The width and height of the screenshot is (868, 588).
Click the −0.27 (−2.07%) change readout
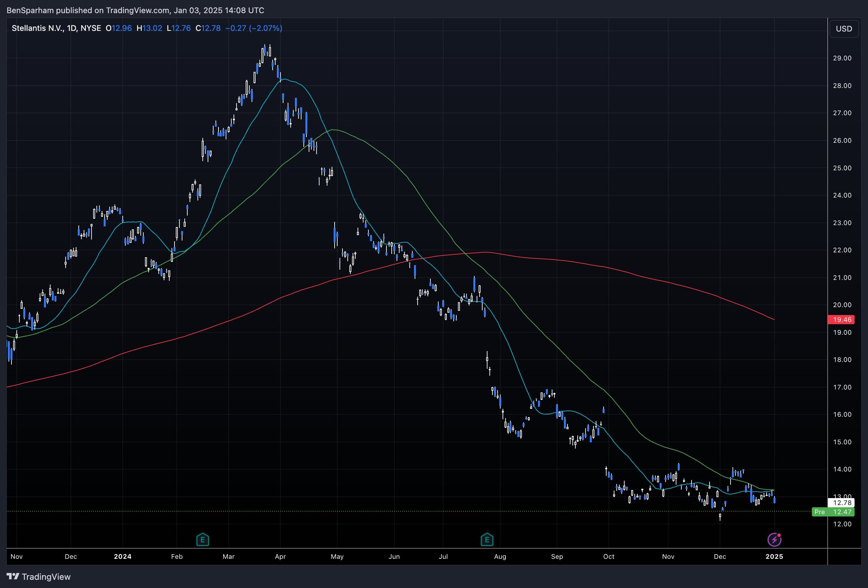coord(254,28)
